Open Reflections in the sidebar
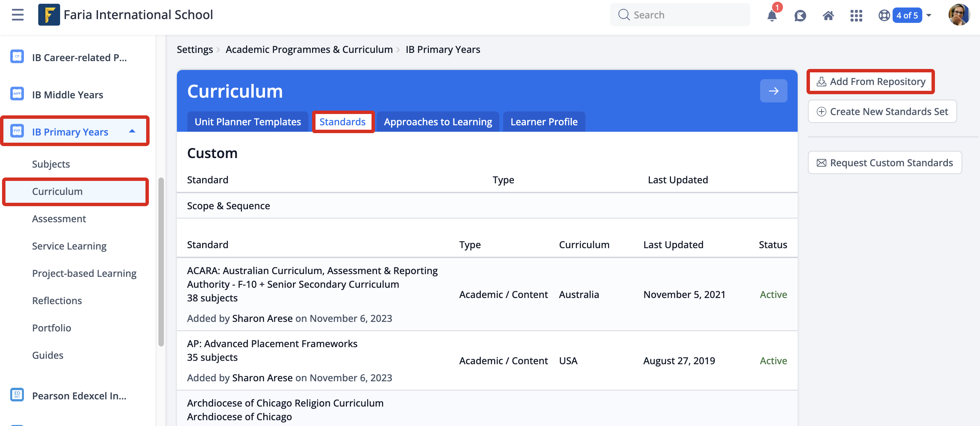980x426 pixels. point(57,300)
